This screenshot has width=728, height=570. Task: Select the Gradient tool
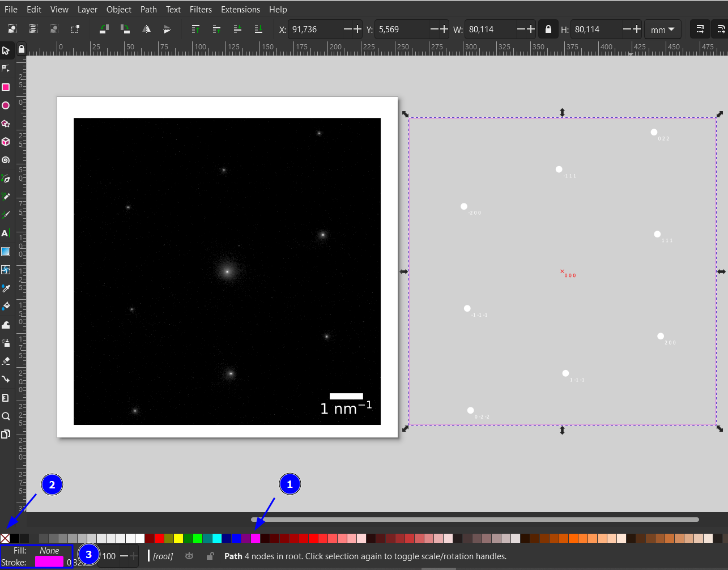tap(6, 252)
